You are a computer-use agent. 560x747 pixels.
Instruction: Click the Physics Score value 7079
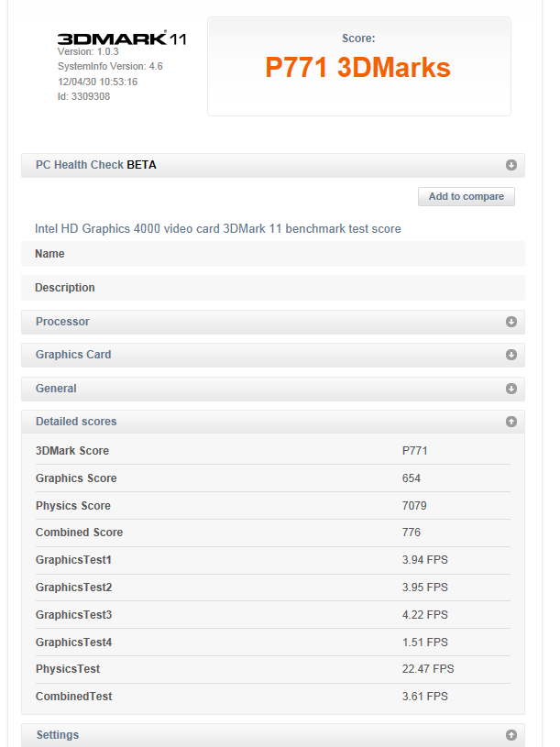[x=414, y=506]
